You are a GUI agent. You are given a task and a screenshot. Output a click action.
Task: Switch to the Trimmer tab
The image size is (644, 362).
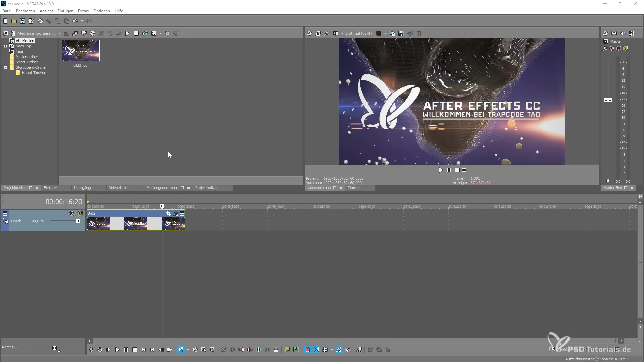pyautogui.click(x=354, y=188)
